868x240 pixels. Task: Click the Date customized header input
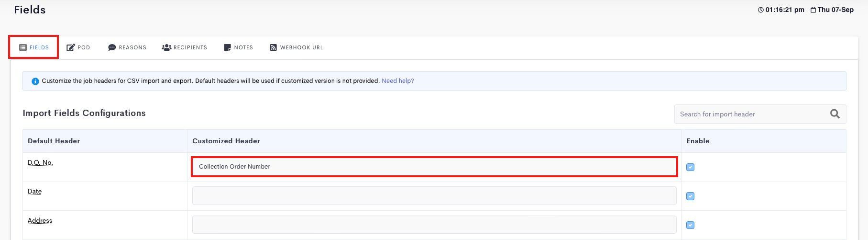[x=434, y=196]
